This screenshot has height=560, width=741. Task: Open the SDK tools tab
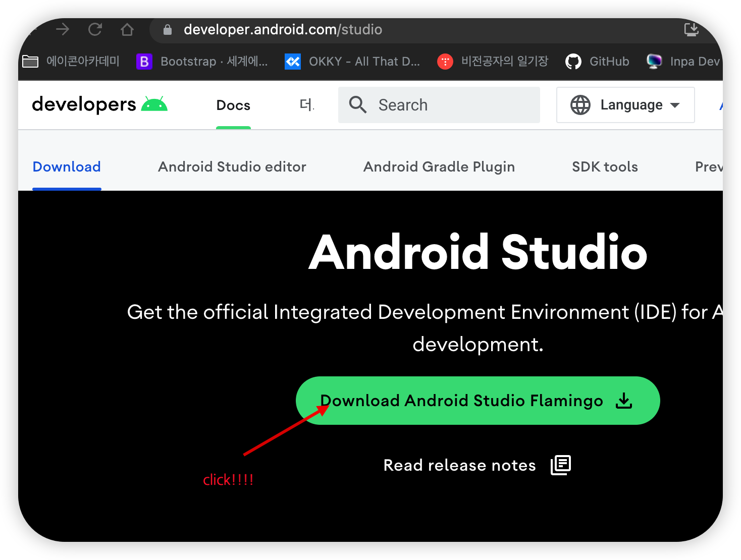tap(605, 166)
